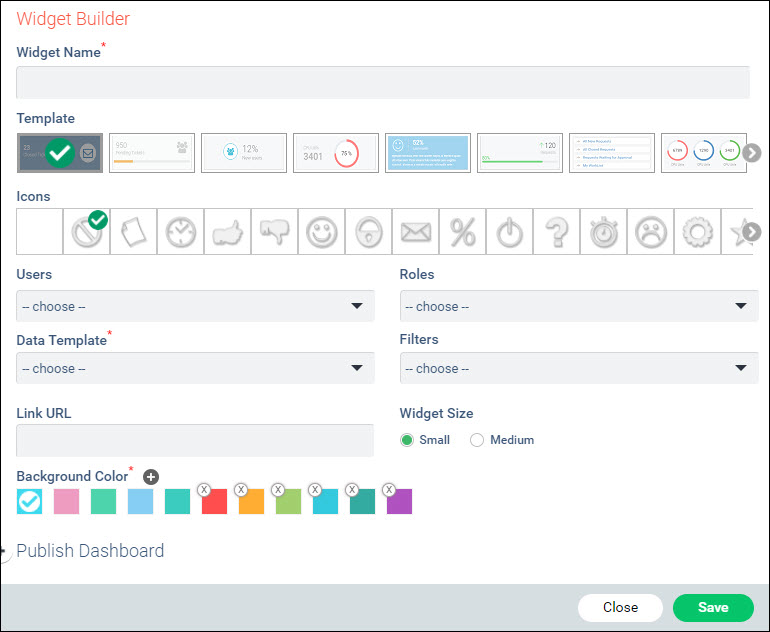Viewport: 770px width, 632px height.
Task: Select the clock icon
Action: point(181,231)
